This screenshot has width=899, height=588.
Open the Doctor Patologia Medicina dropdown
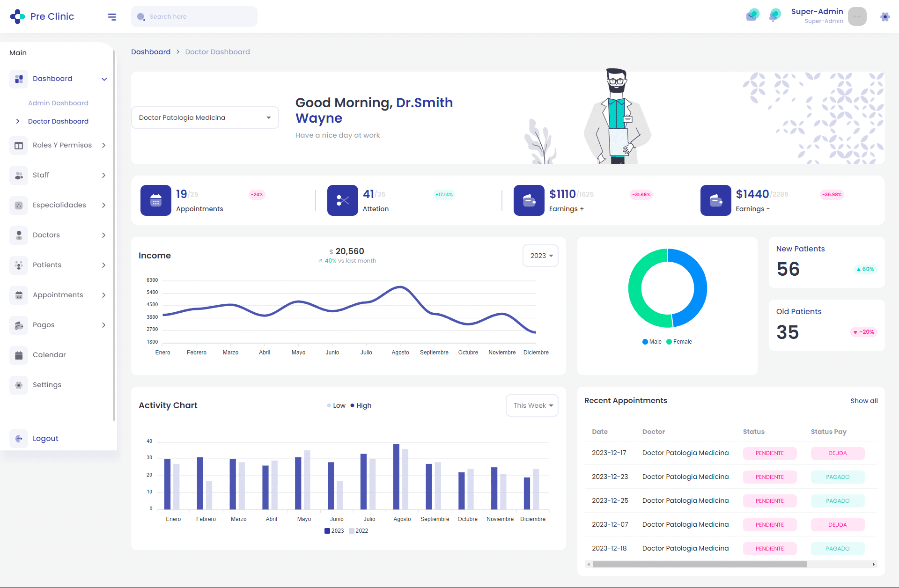click(205, 118)
